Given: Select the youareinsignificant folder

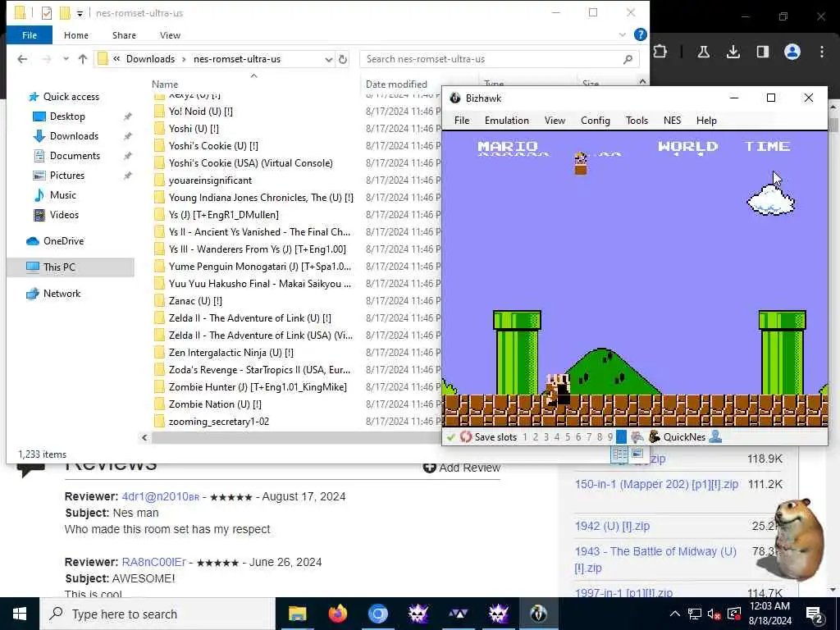Looking at the screenshot, I should coord(210,180).
